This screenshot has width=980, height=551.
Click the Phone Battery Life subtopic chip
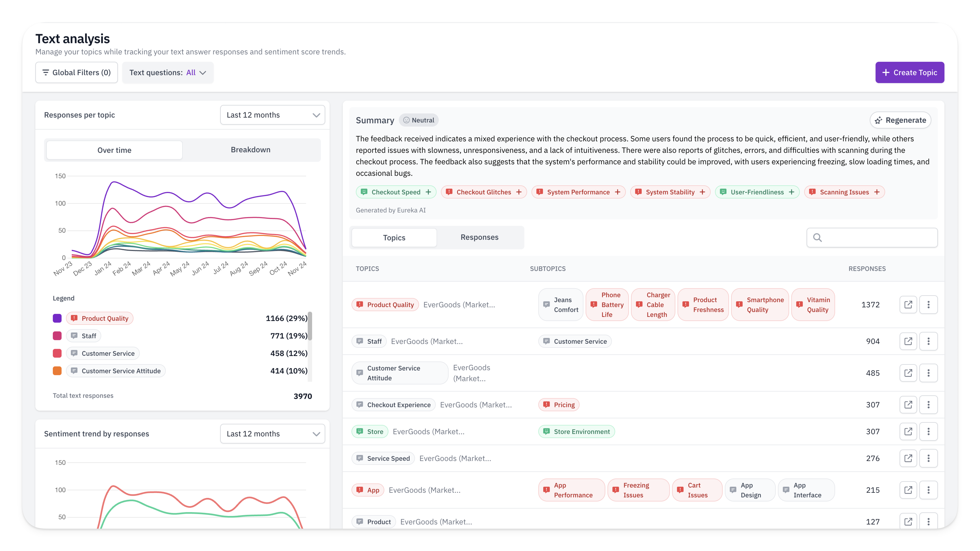(x=607, y=305)
